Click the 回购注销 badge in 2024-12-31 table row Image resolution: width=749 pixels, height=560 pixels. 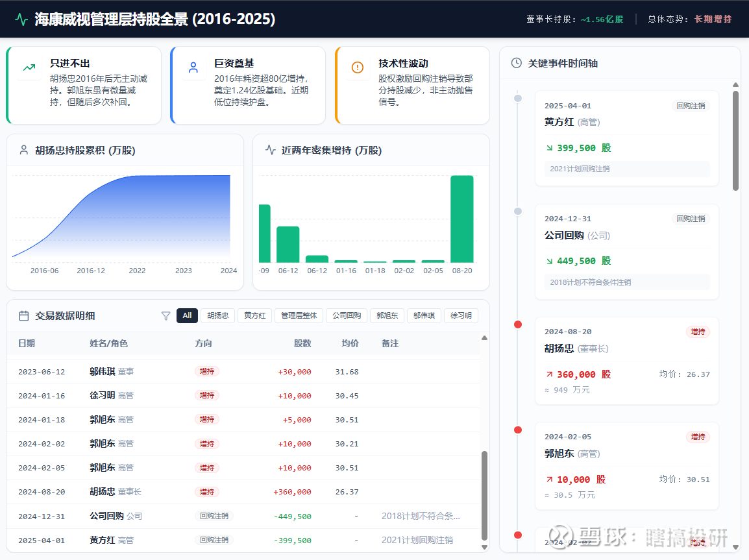pos(214,516)
